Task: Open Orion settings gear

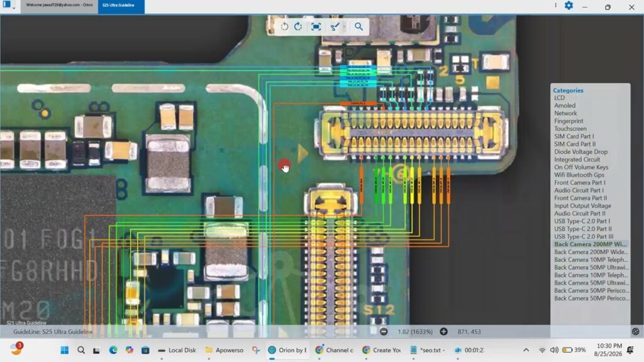Action: 569,6
